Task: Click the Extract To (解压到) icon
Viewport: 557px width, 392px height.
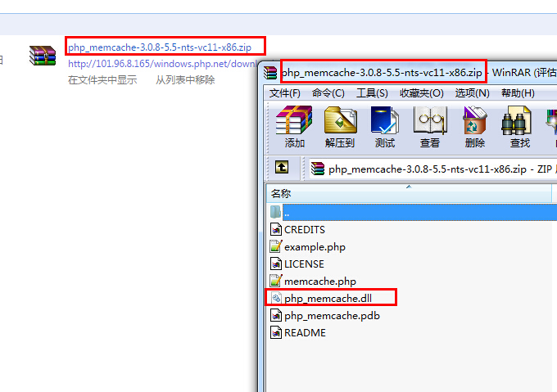Action: [340, 127]
